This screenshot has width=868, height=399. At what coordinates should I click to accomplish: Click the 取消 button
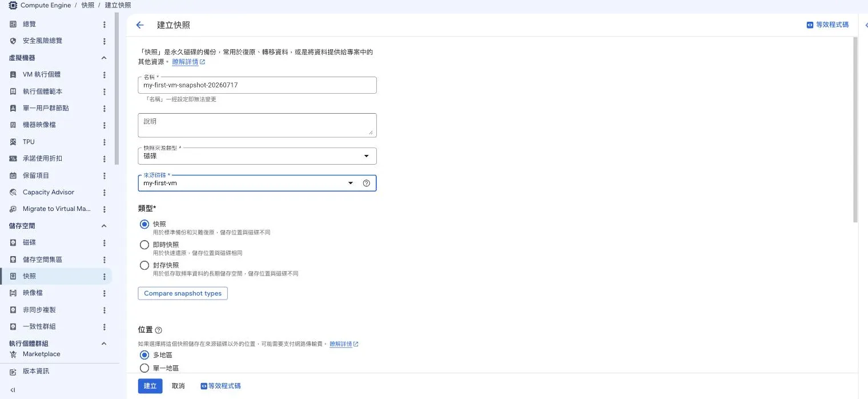tap(178, 386)
